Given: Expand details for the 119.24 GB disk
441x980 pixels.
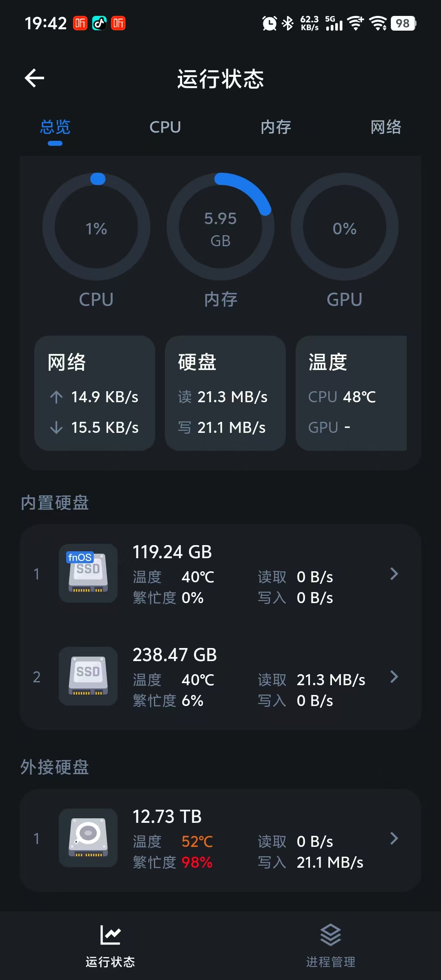Looking at the screenshot, I should coord(394,574).
